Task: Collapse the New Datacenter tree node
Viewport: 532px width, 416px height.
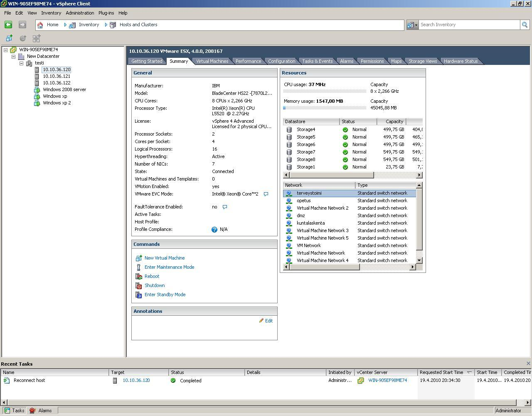Action: point(13,57)
